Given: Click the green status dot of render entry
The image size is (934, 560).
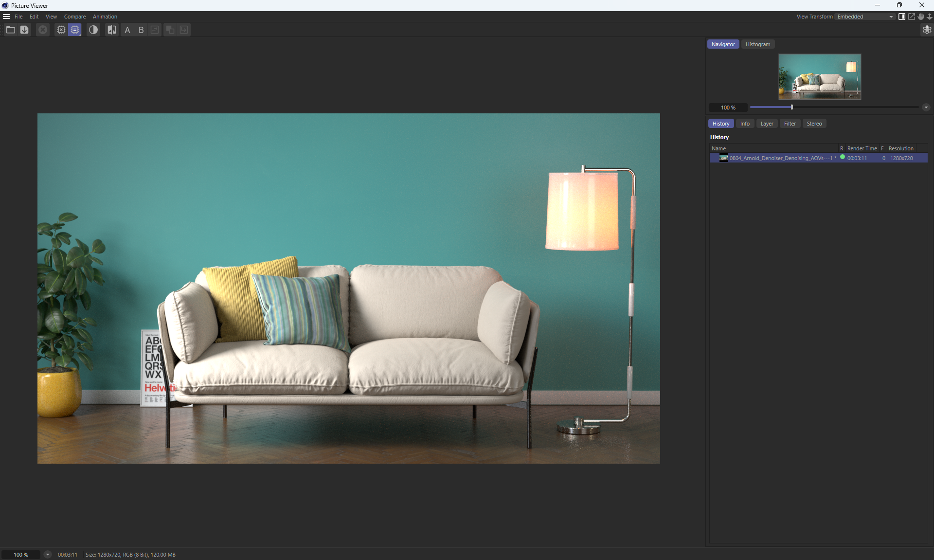Looking at the screenshot, I should click(x=843, y=157).
